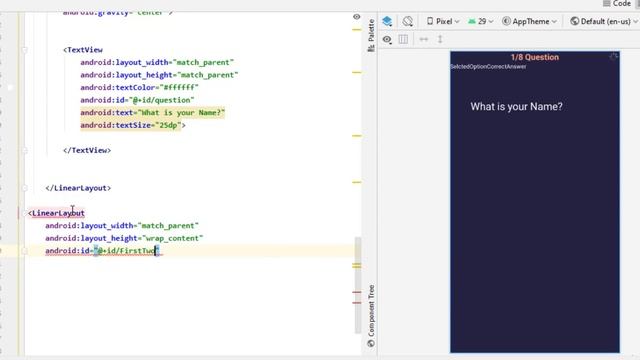Click the inspection eye icon above the editor scrollbar
640x360 pixels.
click(356, 17)
